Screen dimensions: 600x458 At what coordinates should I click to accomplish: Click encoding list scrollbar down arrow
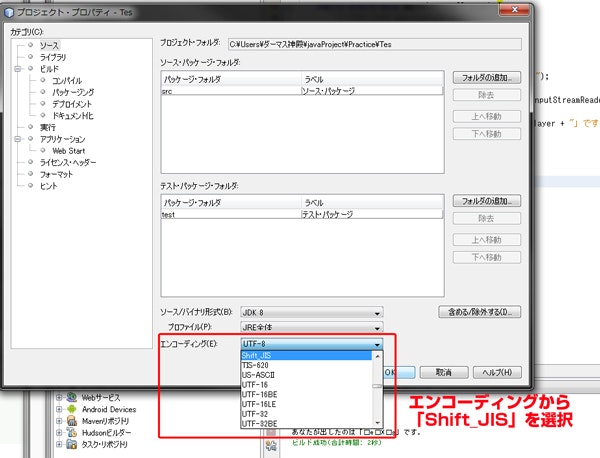[x=377, y=423]
